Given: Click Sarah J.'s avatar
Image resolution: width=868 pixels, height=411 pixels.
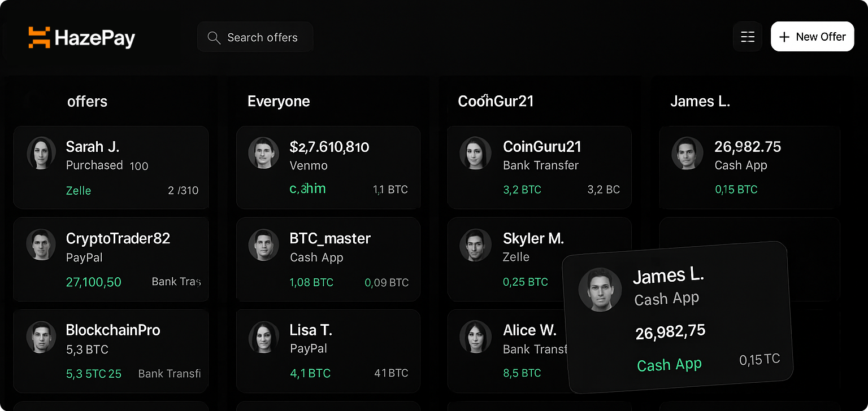Looking at the screenshot, I should click(41, 153).
